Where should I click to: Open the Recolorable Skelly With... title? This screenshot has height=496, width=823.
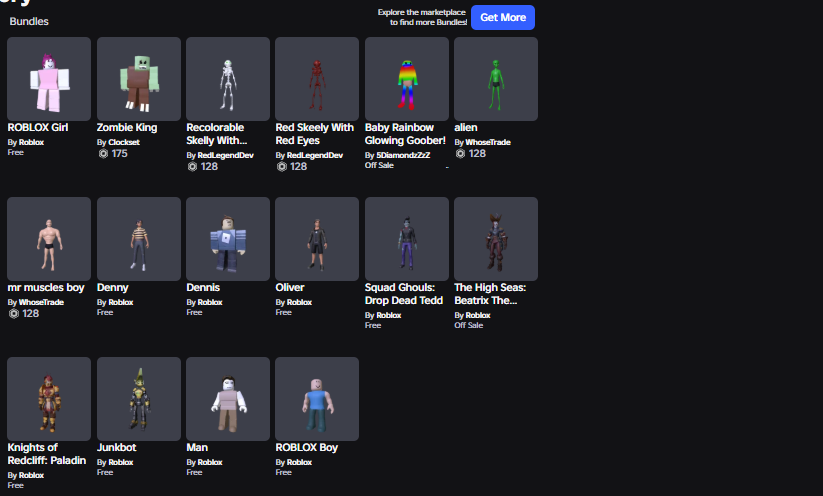tap(216, 134)
